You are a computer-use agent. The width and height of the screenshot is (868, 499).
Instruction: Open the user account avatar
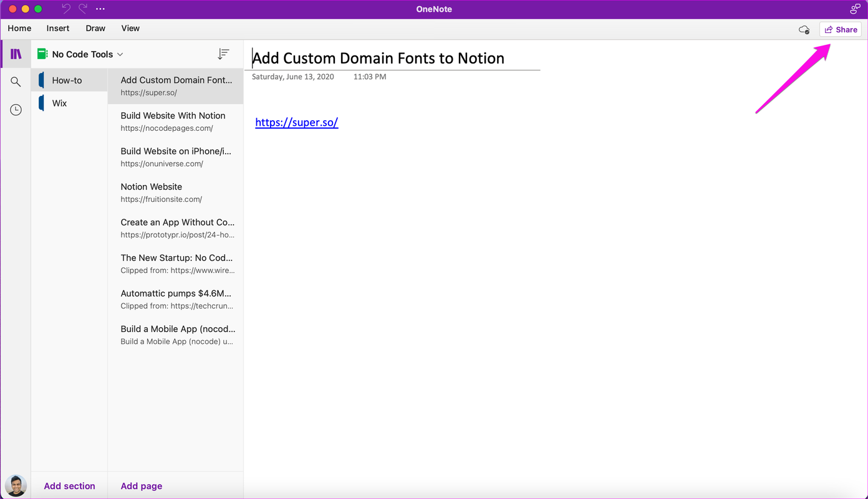tap(16, 485)
